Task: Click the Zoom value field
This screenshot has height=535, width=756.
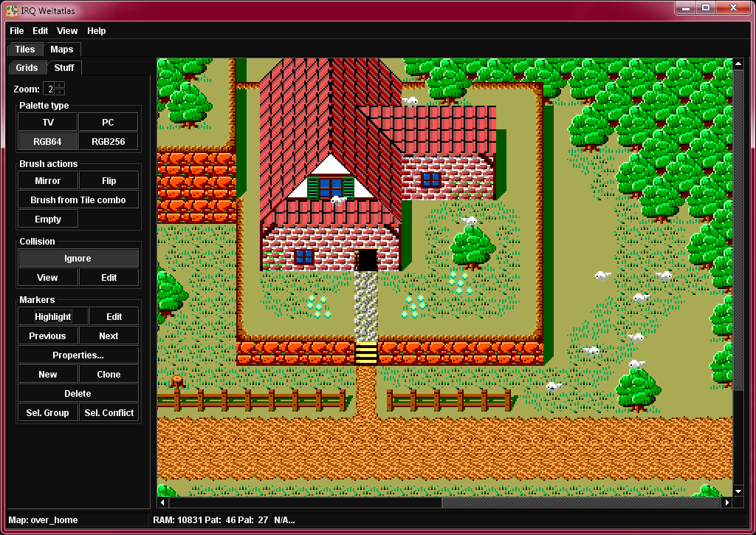Action: coord(49,89)
